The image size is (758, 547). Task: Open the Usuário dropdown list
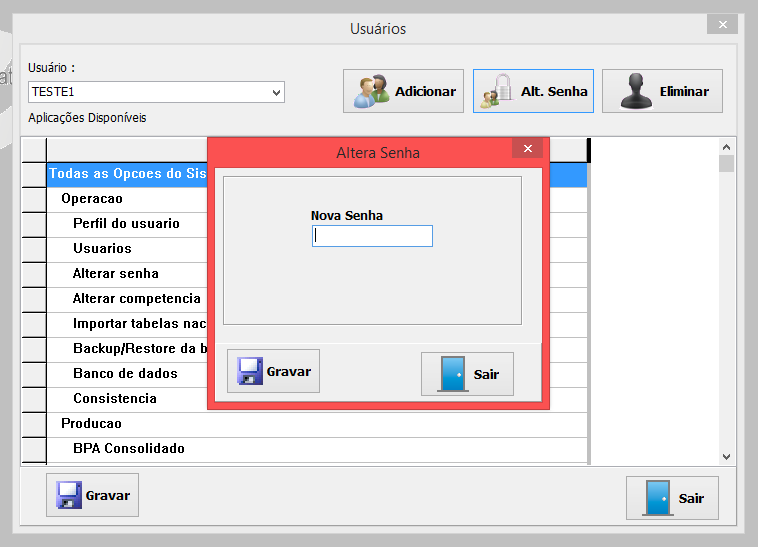coord(277,93)
